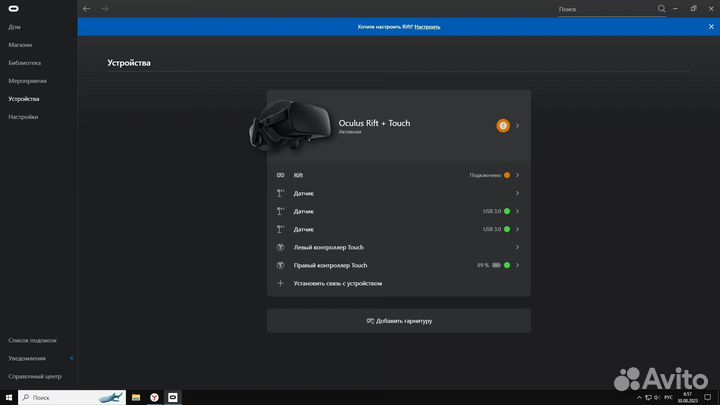
Task: Click Oculus app taskbar icon
Action: 173,398
